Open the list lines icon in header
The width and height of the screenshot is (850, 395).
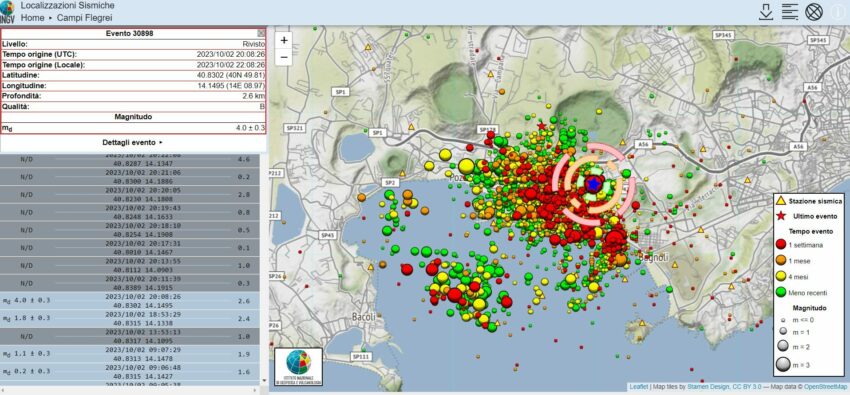tap(790, 12)
